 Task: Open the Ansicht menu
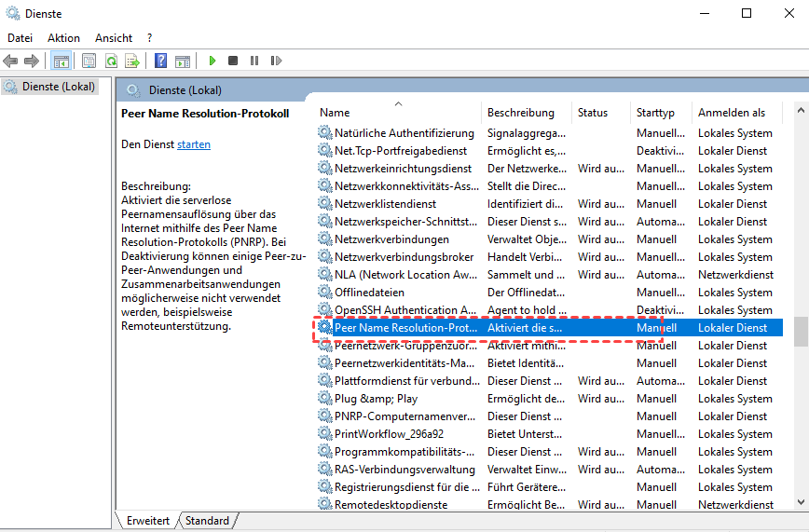(113, 37)
